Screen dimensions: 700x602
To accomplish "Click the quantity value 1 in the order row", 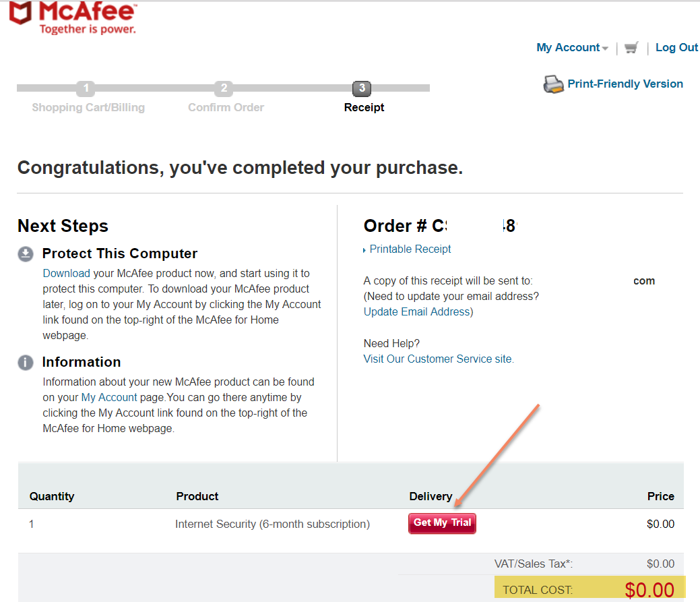I will [x=31, y=524].
